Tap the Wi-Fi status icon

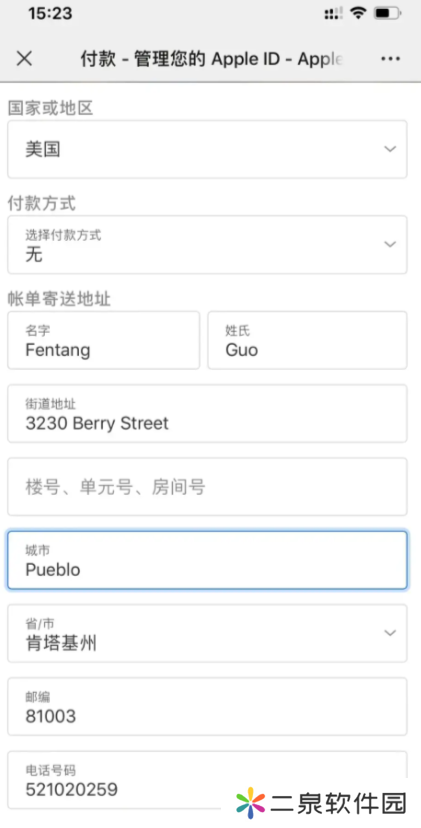(359, 13)
